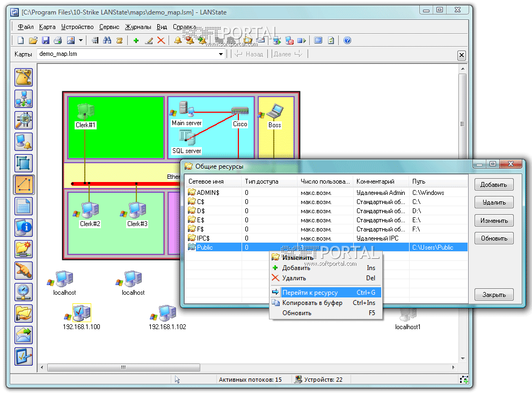532x393 pixels.
Task: Click the network folder star sidebar icon
Action: click(x=24, y=249)
